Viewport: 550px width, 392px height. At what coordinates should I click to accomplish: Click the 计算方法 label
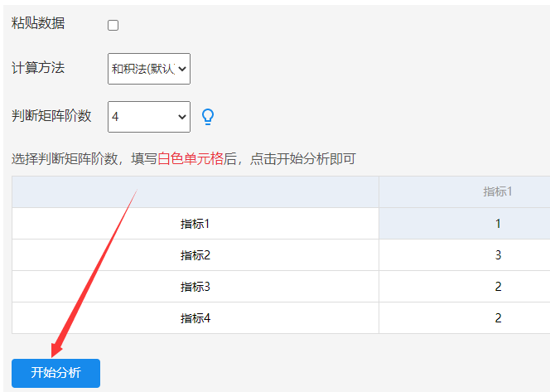pos(38,68)
